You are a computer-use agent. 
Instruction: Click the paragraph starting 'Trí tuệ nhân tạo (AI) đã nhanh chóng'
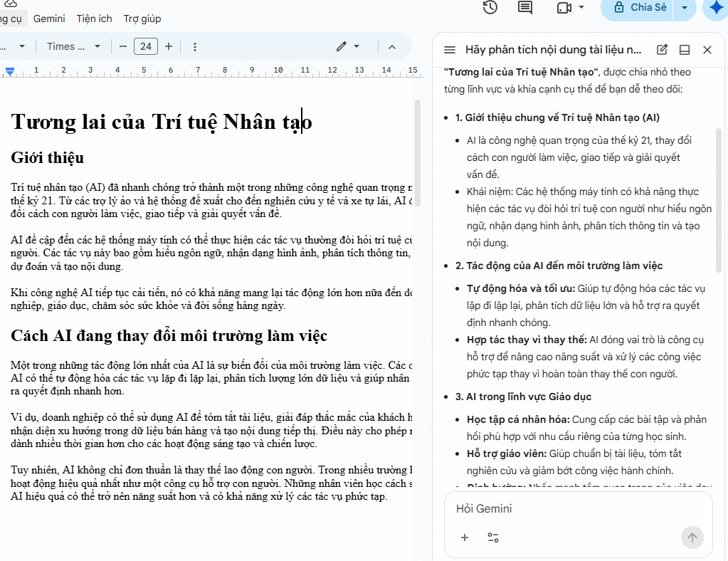pos(211,201)
